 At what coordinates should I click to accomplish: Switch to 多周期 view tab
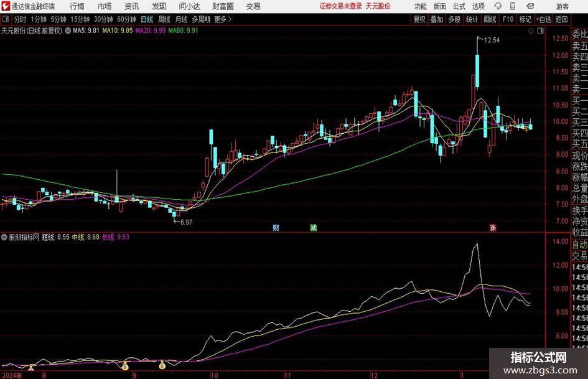click(201, 19)
